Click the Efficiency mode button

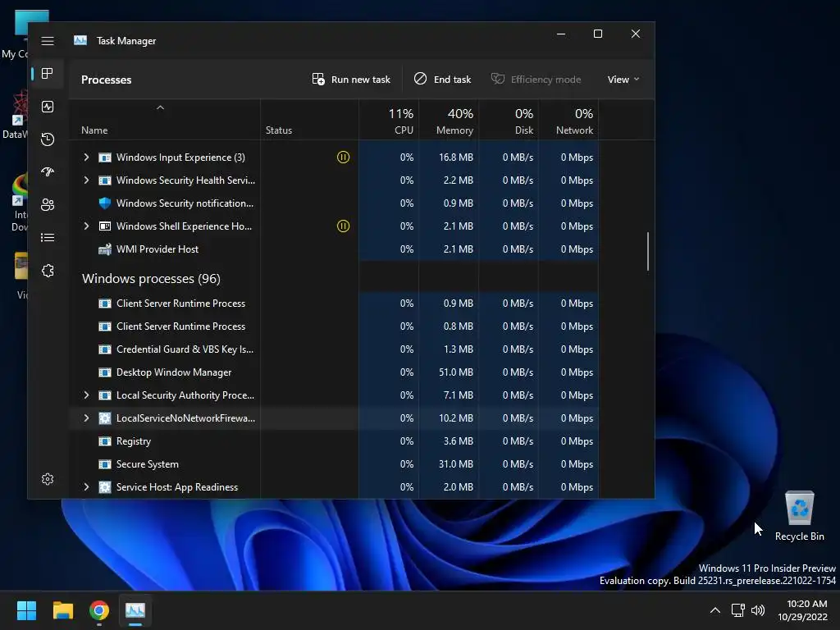[x=536, y=80]
